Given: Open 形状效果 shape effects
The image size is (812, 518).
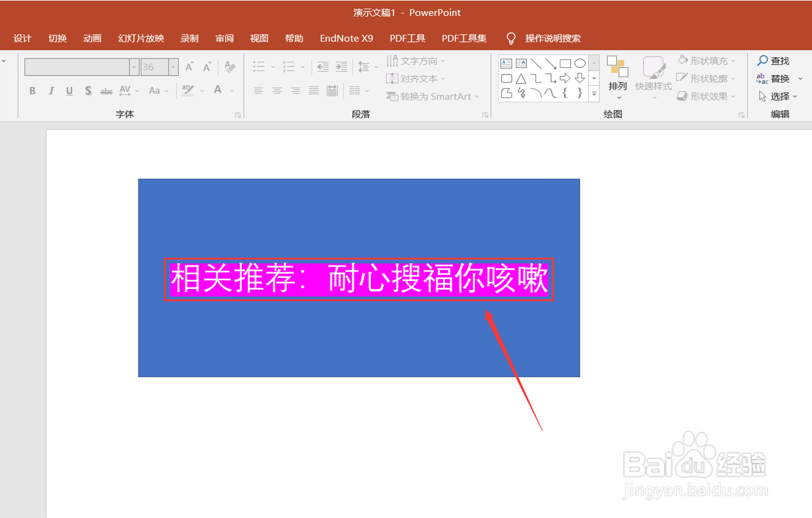Looking at the screenshot, I should tap(706, 96).
